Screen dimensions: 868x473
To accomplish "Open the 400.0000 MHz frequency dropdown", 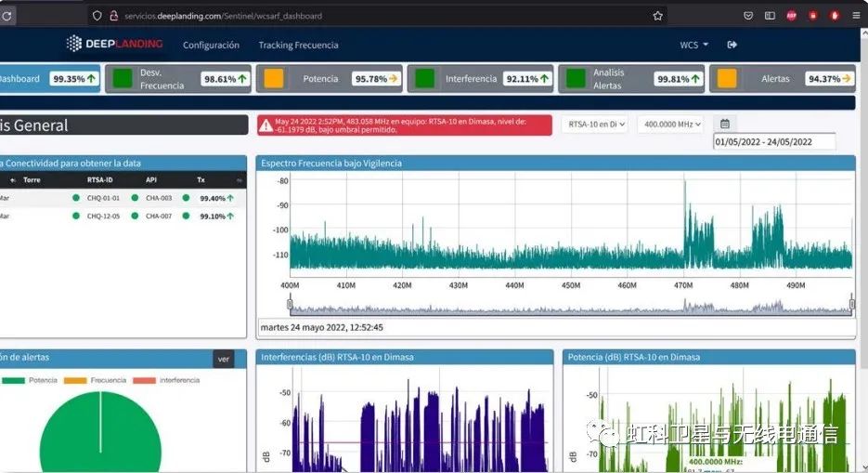I will click(671, 125).
